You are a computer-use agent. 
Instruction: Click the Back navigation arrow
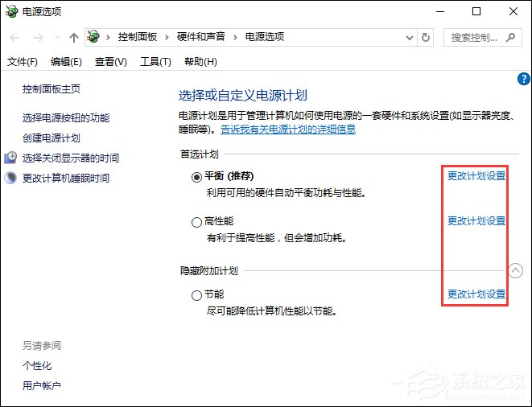(x=14, y=37)
